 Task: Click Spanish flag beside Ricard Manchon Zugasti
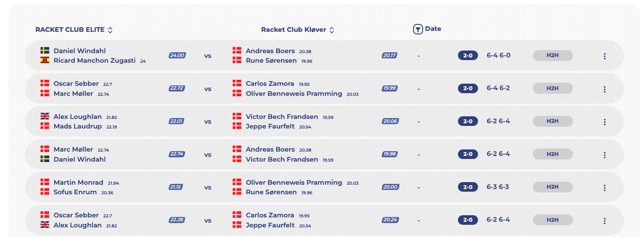click(45, 60)
